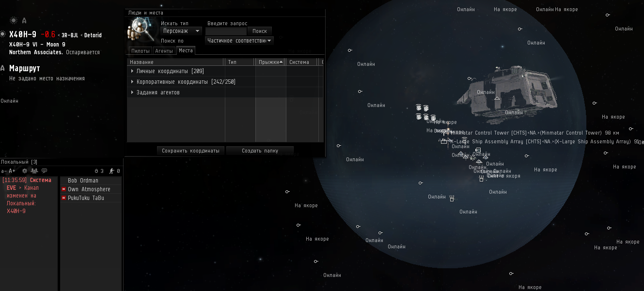Screen dimensions: 644x291
Task: Switch to the Агенты tab
Action: [x=164, y=51]
